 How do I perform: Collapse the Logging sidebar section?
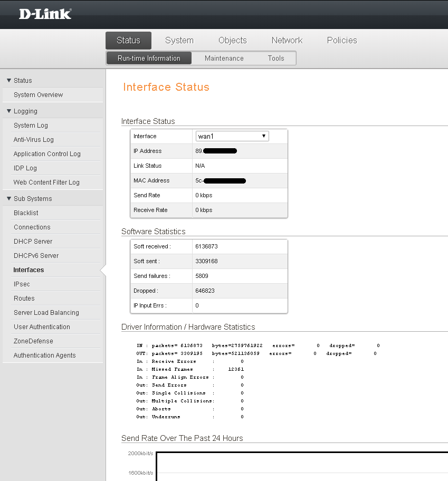tap(22, 111)
